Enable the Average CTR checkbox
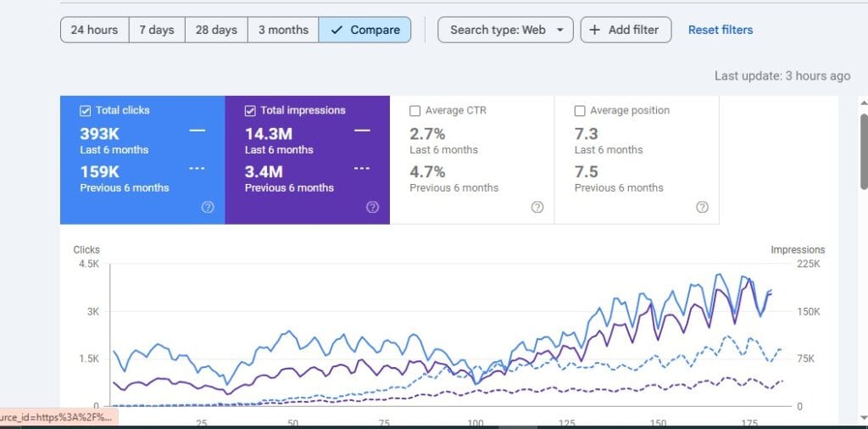 [x=415, y=110]
